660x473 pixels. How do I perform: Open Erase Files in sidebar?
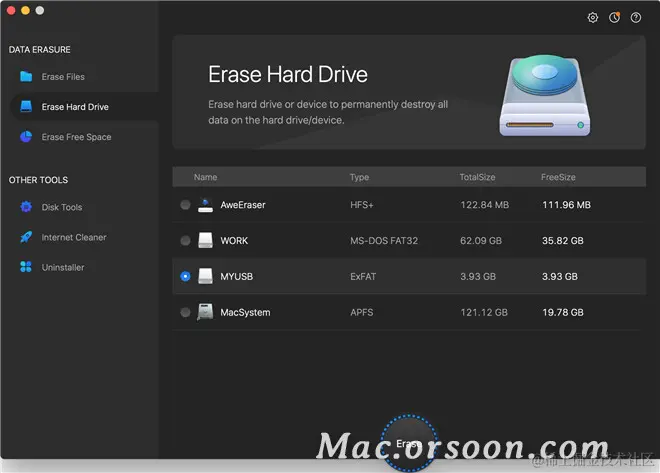(x=63, y=77)
